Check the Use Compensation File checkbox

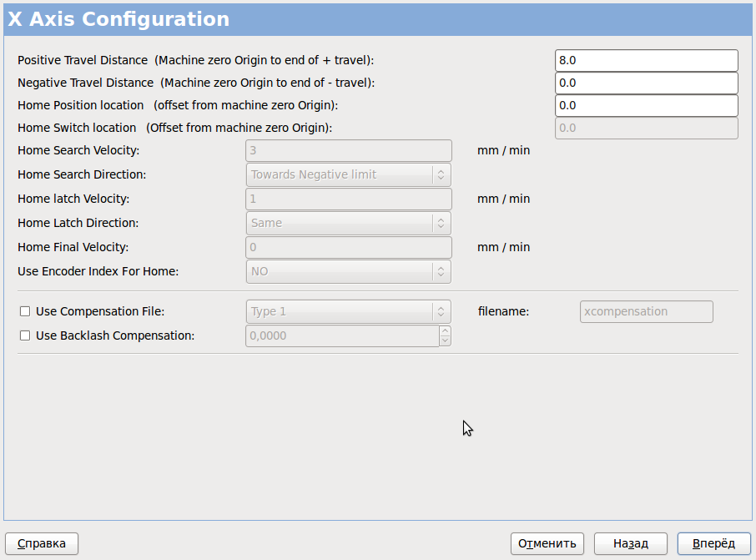tap(25, 311)
